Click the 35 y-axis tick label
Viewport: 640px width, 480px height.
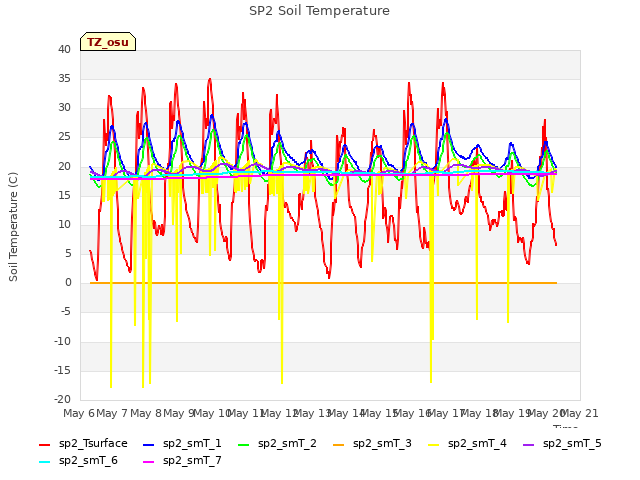[x=64, y=78]
